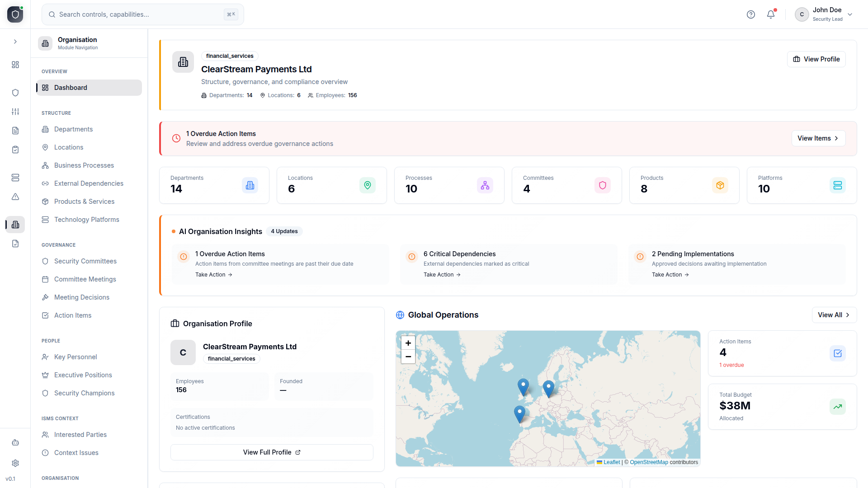The image size is (868, 488).
Task: Click the settings gear icon at bottom left
Action: pos(15,463)
